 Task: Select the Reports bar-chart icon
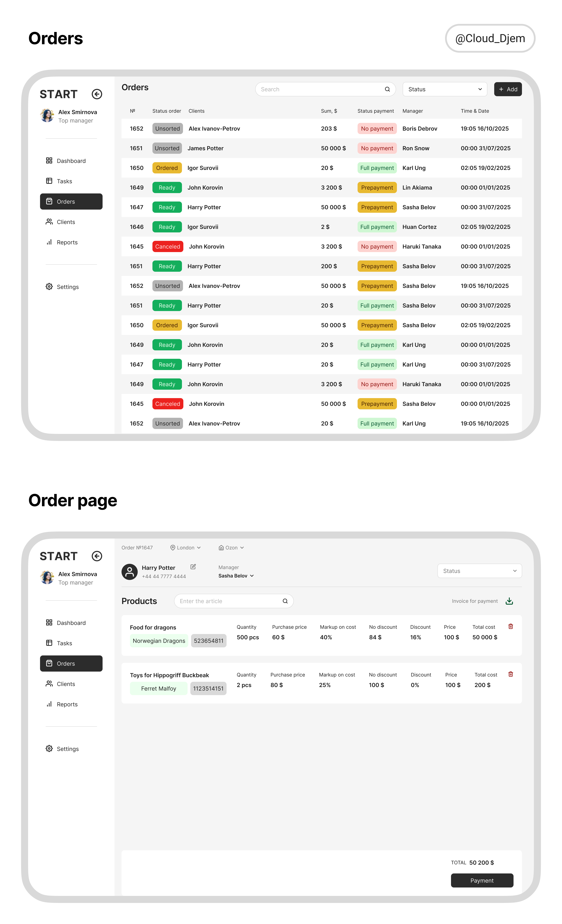(x=49, y=242)
